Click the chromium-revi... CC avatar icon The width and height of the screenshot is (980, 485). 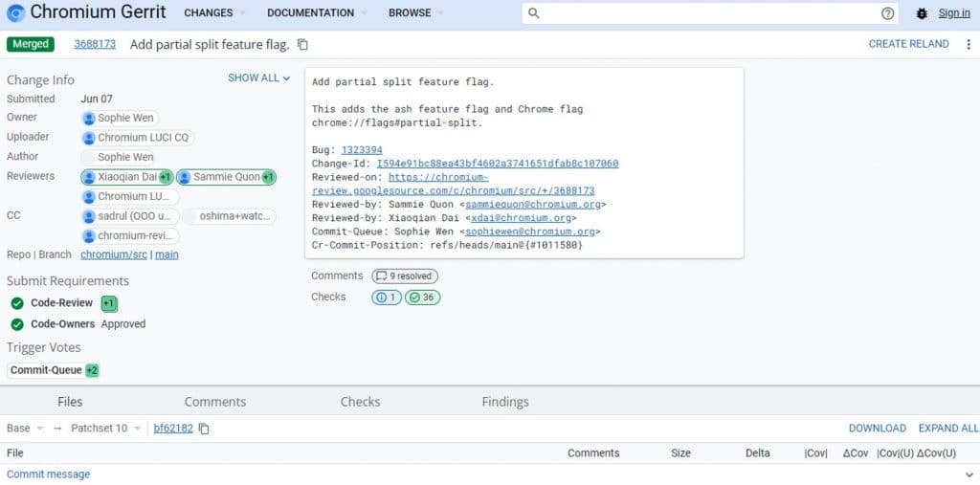click(x=89, y=235)
